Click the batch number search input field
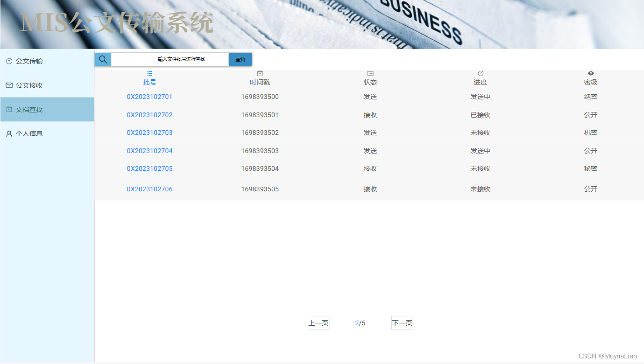 [170, 59]
